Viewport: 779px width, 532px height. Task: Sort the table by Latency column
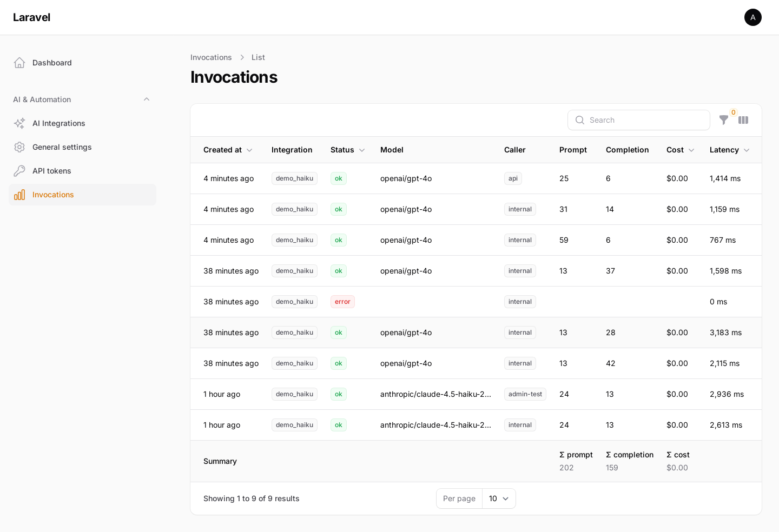click(730, 150)
